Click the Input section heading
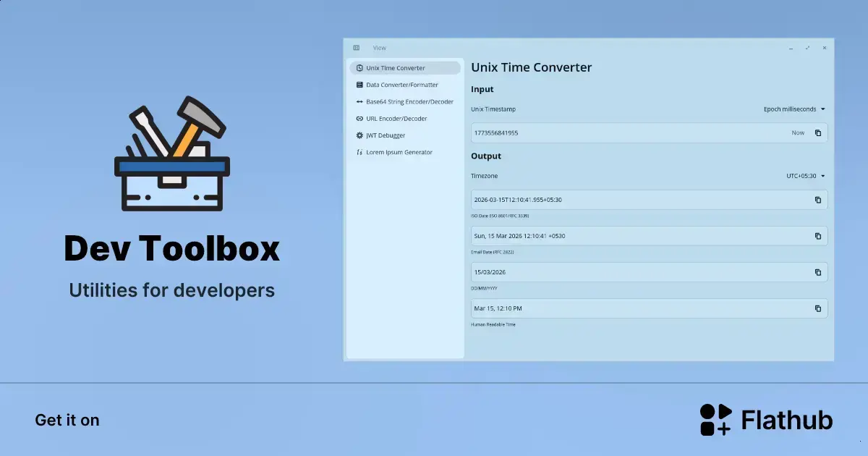 [482, 90]
